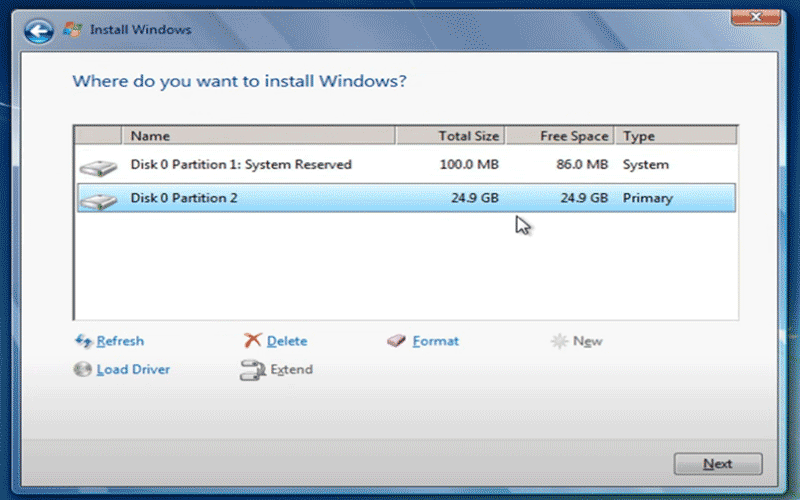The height and width of the screenshot is (500, 800).
Task: Click Partition 2's 24.9 GB total size cell
Action: click(474, 198)
